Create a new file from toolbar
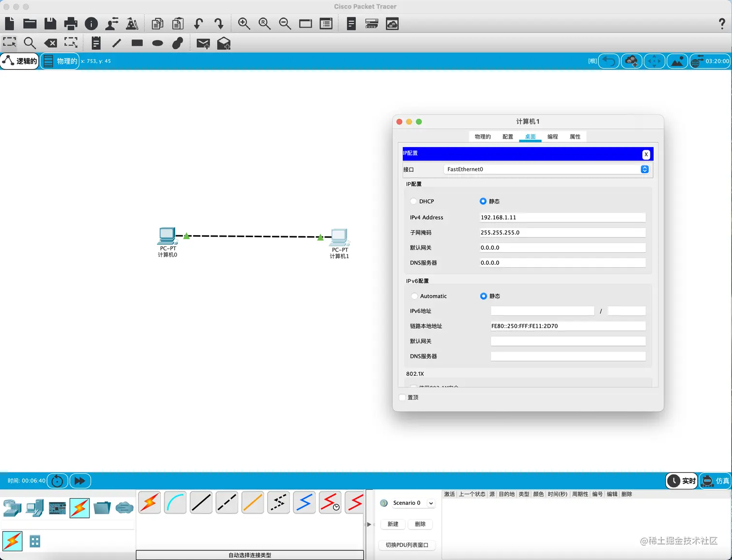 click(10, 23)
